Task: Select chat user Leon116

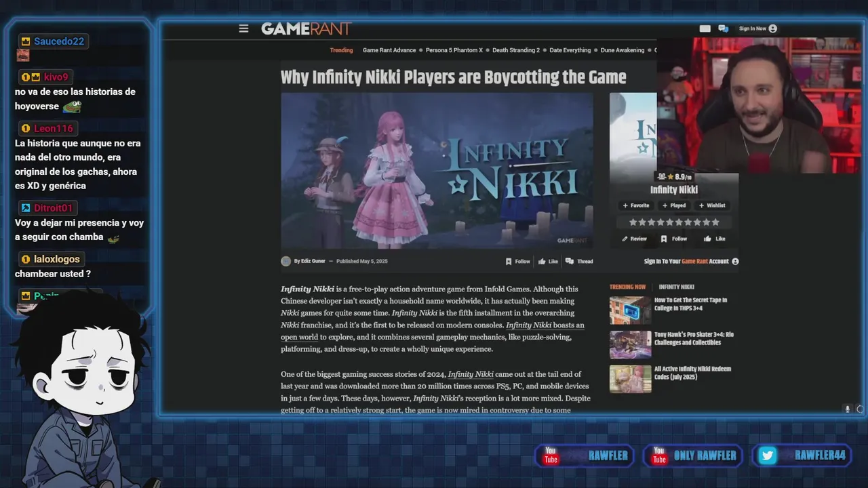Action: click(x=54, y=129)
